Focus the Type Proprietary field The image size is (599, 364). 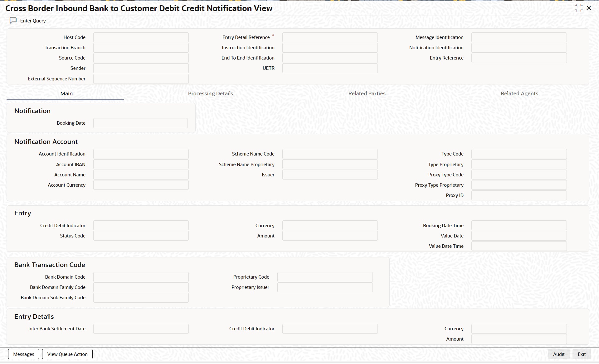pos(519,165)
